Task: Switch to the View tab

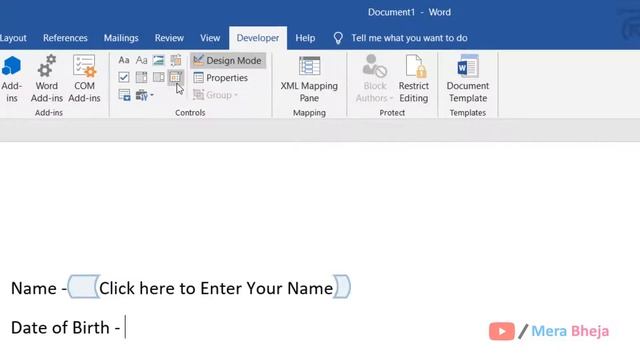Action: (x=210, y=38)
